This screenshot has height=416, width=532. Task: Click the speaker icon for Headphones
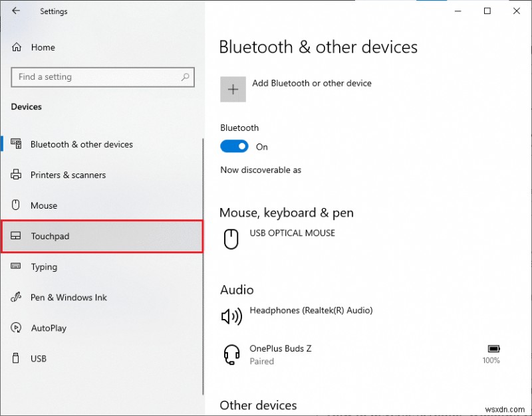point(231,316)
